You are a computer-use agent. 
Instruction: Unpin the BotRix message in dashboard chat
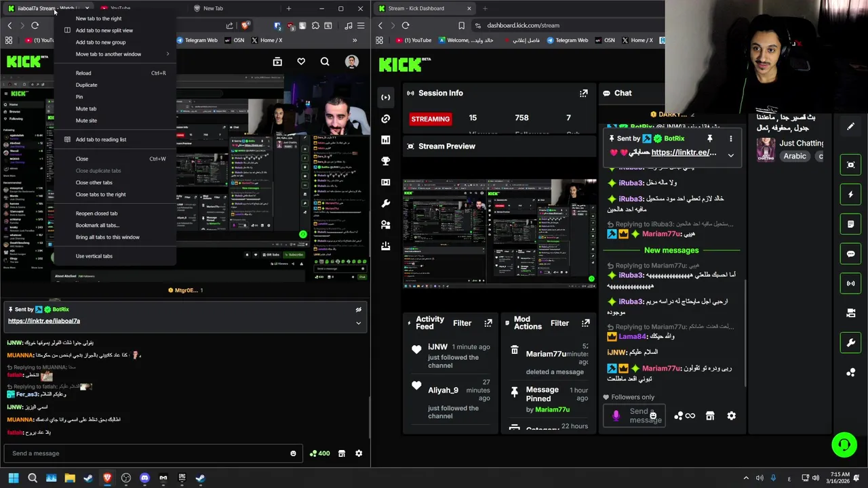click(x=710, y=138)
